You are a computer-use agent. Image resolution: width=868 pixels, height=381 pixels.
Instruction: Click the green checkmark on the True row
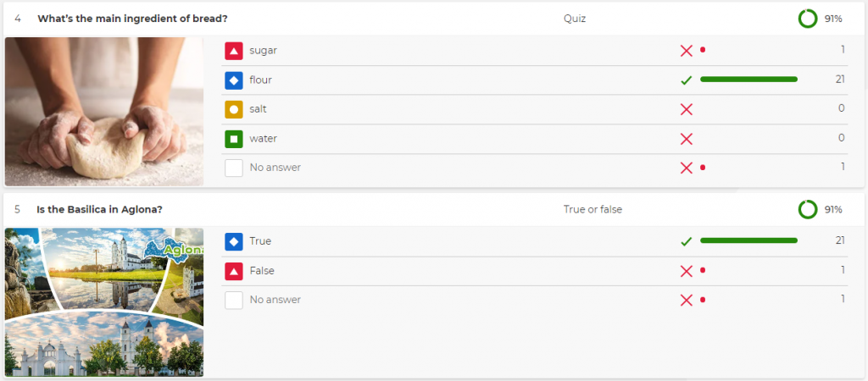point(687,241)
